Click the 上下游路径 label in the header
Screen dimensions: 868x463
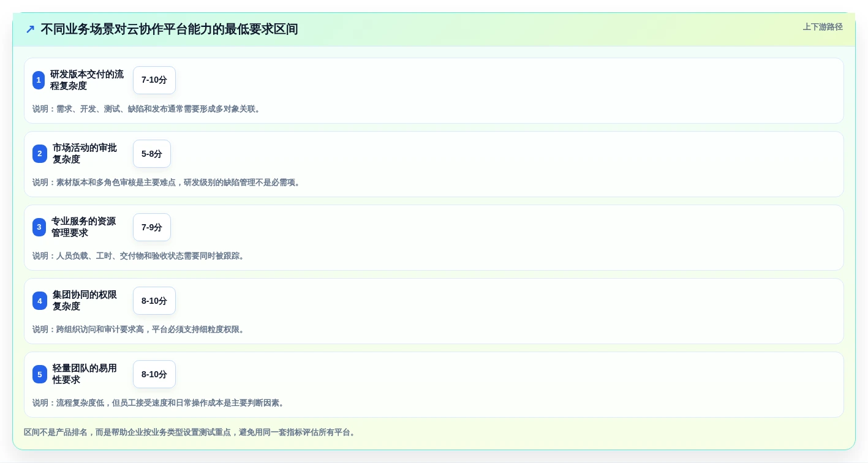(x=823, y=27)
